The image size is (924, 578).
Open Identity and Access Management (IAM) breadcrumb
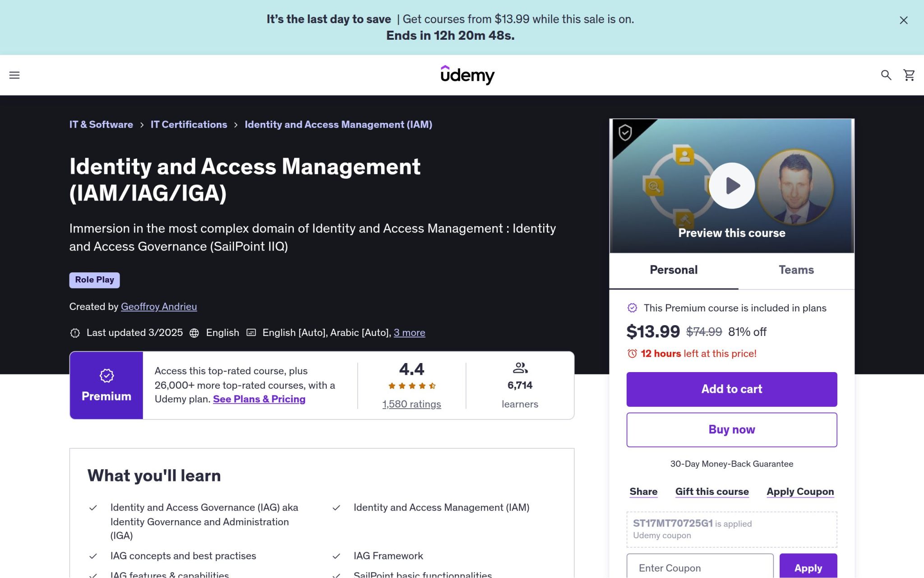pos(338,125)
